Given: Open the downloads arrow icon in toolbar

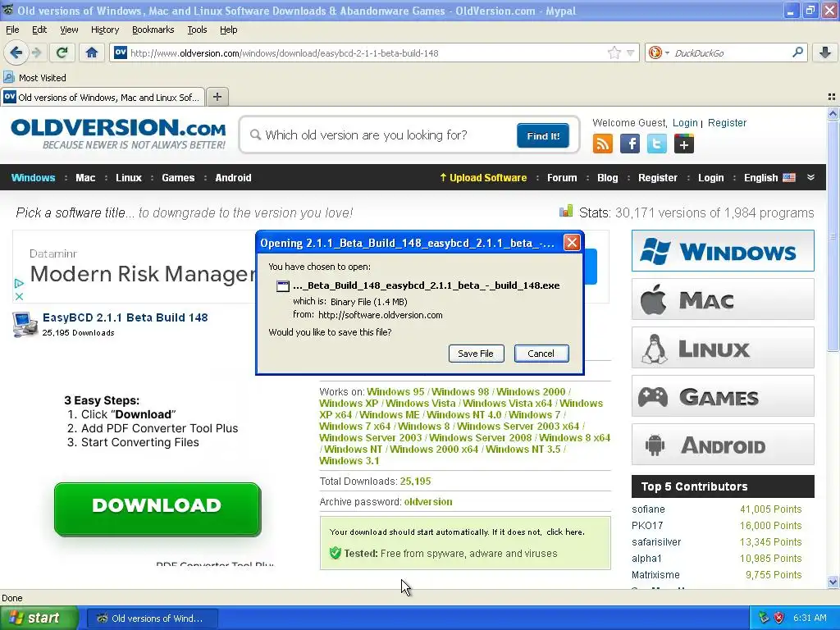Looking at the screenshot, I should [x=825, y=52].
